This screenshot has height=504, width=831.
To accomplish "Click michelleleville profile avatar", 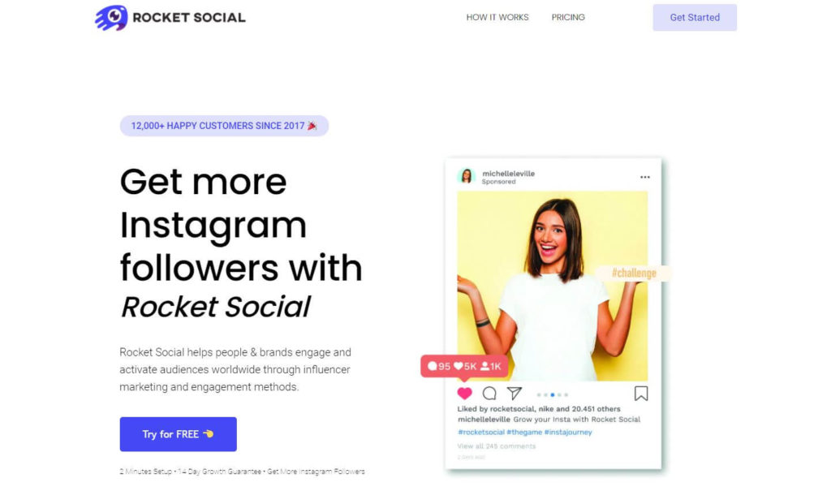I will [x=467, y=176].
